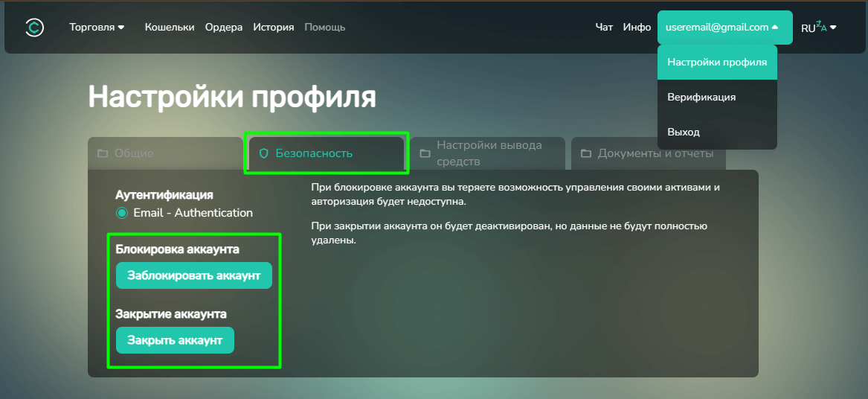Expand the Торговля dropdown menu
The image size is (868, 399).
tap(97, 28)
